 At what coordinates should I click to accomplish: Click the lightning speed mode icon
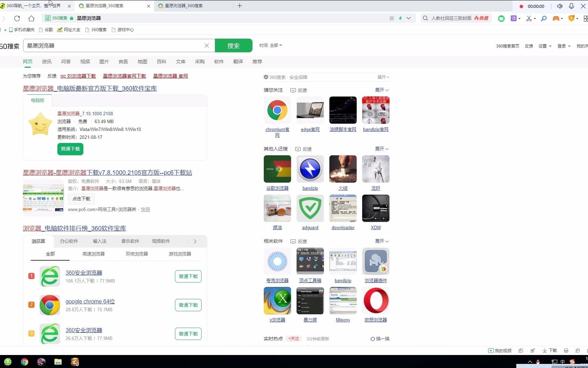click(400, 18)
